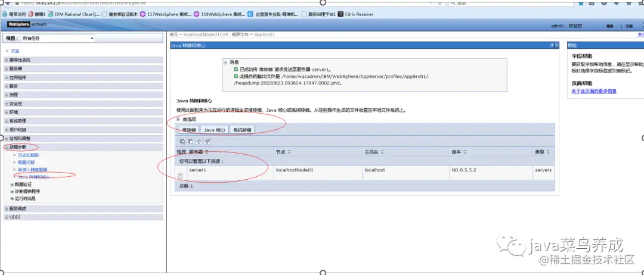Screen dimensions: 644x275
Task: Expand the 服务集成 navigation section
Action: [7, 208]
